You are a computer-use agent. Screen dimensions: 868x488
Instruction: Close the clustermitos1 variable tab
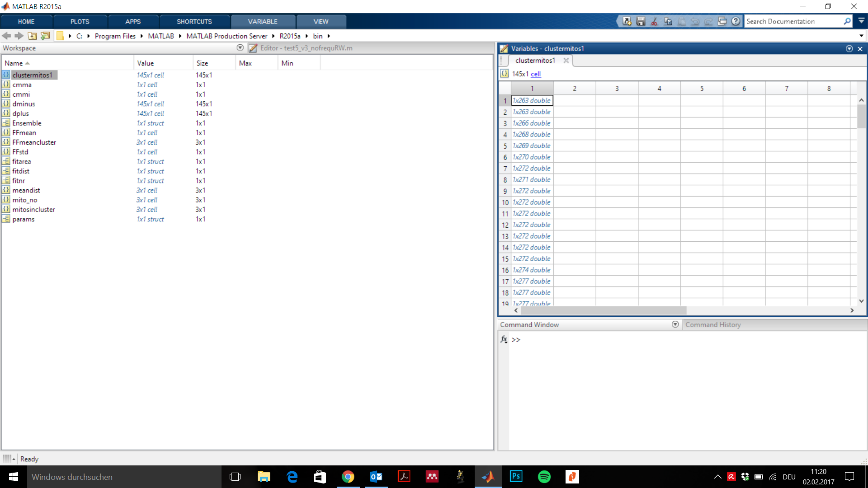point(566,60)
